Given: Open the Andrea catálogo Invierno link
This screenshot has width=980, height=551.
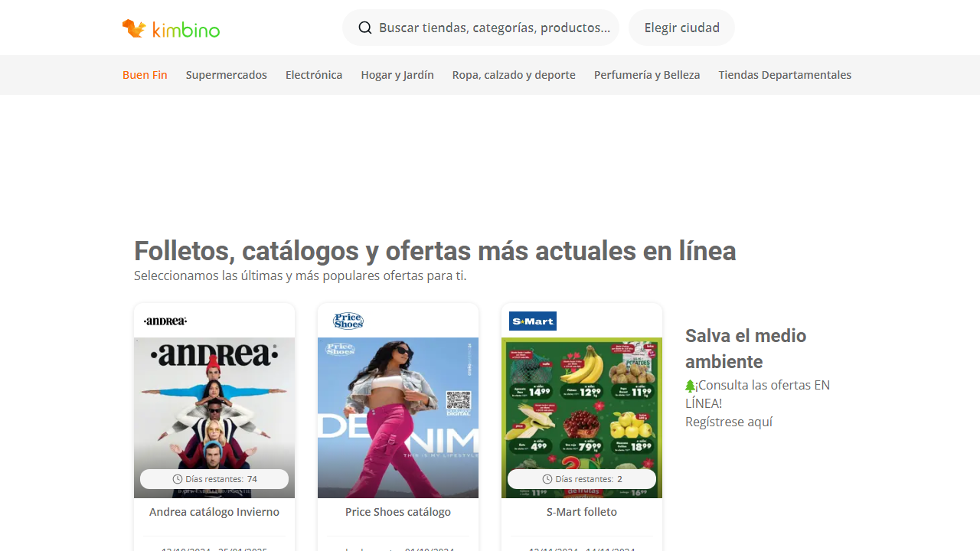Looking at the screenshot, I should (214, 511).
